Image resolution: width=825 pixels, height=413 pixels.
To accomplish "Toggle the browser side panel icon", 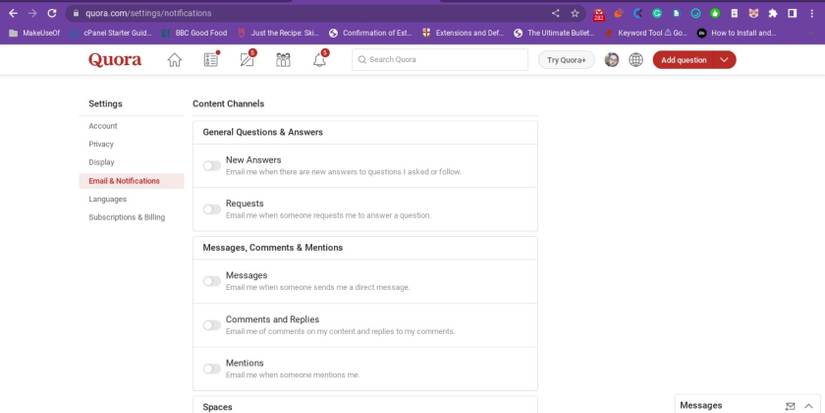I will pyautogui.click(x=792, y=14).
